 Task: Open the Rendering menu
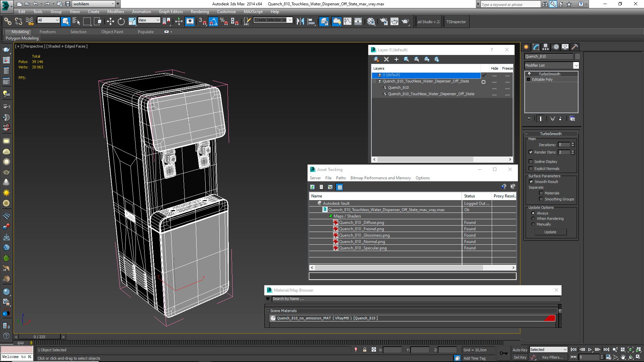coord(200,12)
